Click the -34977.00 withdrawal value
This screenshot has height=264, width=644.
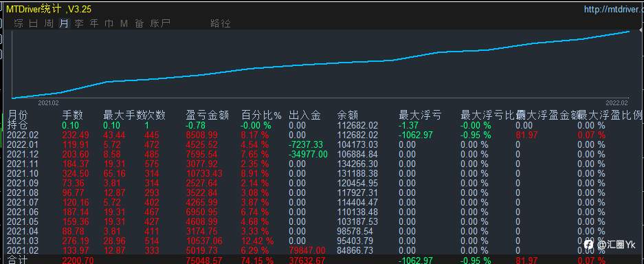(308, 155)
